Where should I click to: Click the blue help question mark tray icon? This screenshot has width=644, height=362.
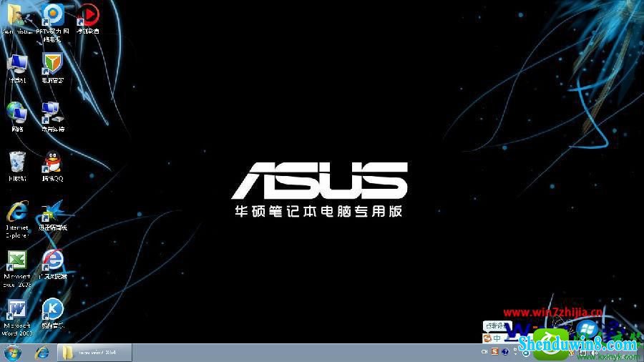coord(505,352)
